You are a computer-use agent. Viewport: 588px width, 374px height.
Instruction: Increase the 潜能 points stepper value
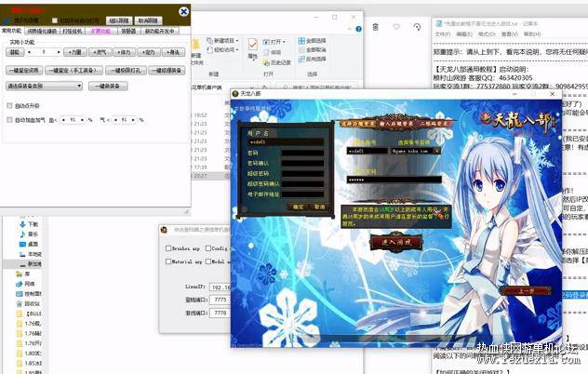click(58, 52)
